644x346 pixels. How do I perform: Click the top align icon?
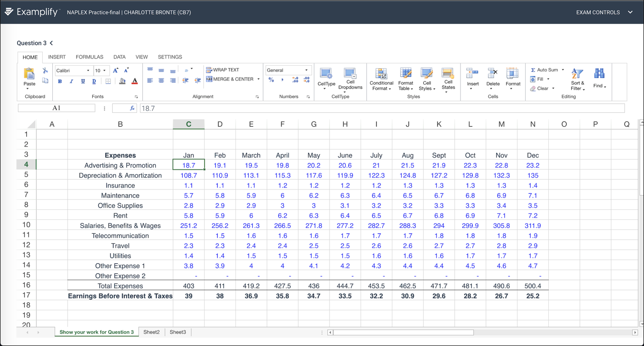click(150, 70)
